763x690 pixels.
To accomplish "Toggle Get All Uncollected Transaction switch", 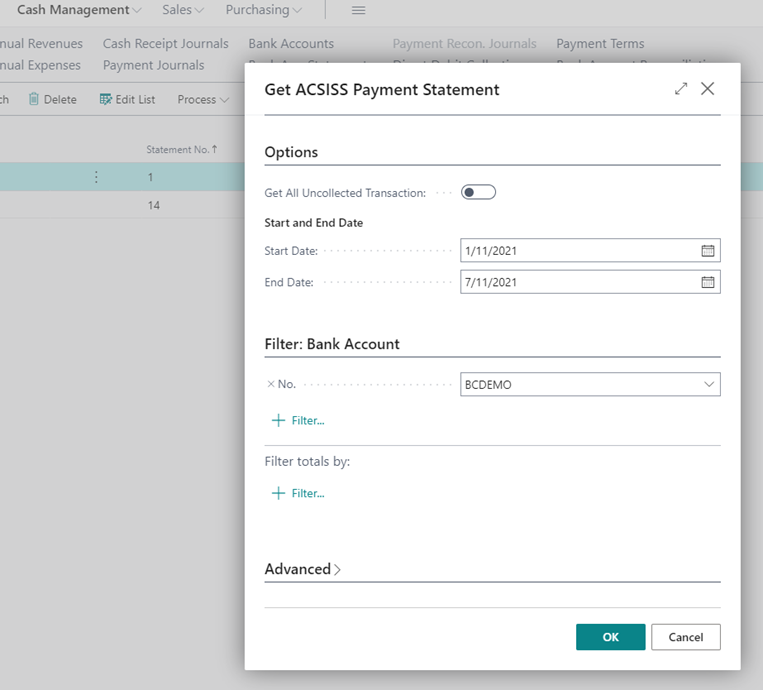I will pos(478,192).
